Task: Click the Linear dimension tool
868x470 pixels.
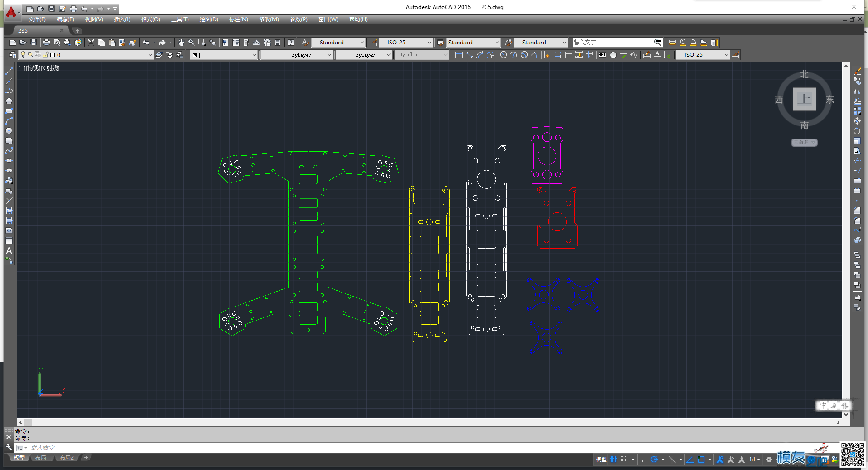Action: click(x=459, y=55)
